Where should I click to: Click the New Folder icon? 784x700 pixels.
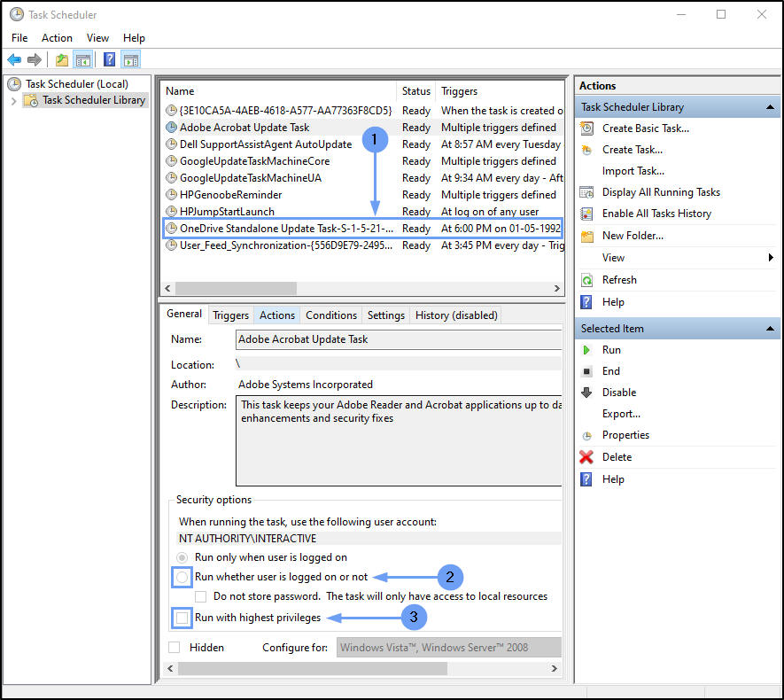point(587,236)
